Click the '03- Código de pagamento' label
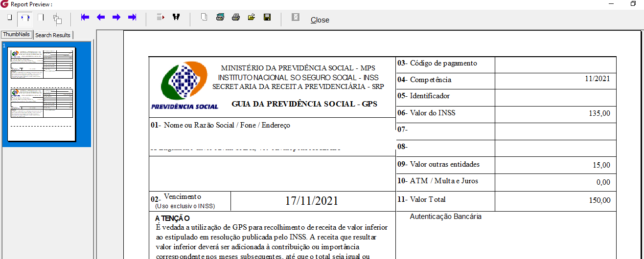 [x=437, y=63]
